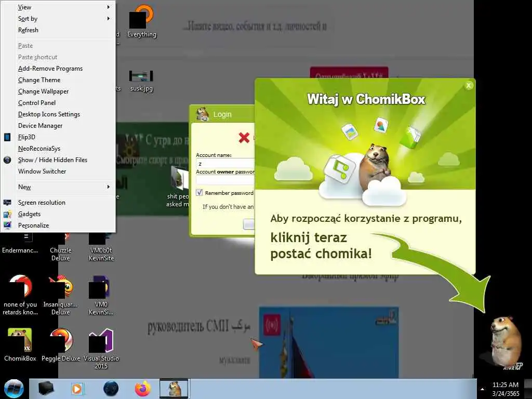Open the Chuzzle Deluxe desktop icon
The image size is (532, 399).
point(60,248)
